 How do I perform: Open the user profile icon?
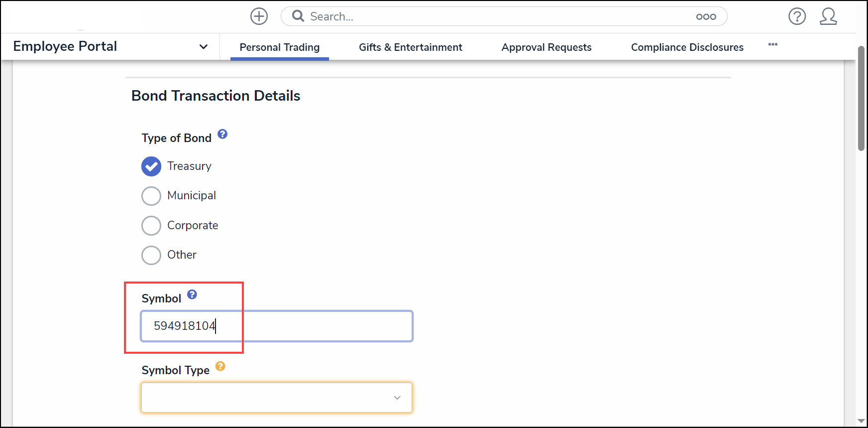tap(828, 16)
